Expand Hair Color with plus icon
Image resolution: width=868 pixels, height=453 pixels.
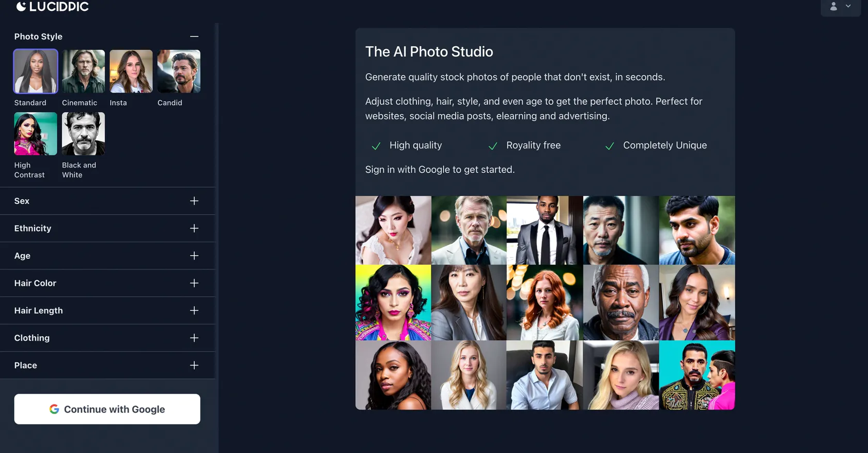[194, 283]
